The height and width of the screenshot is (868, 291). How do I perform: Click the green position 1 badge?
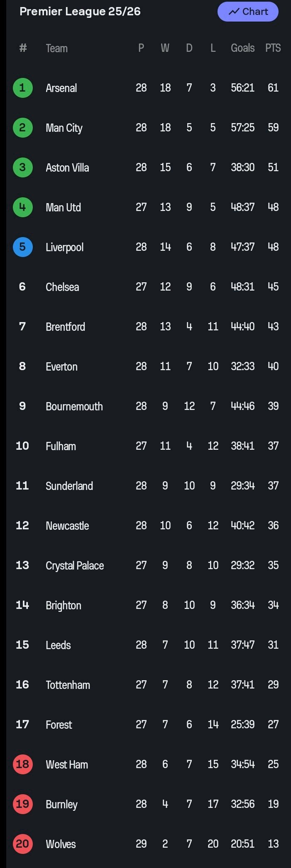pos(22,88)
